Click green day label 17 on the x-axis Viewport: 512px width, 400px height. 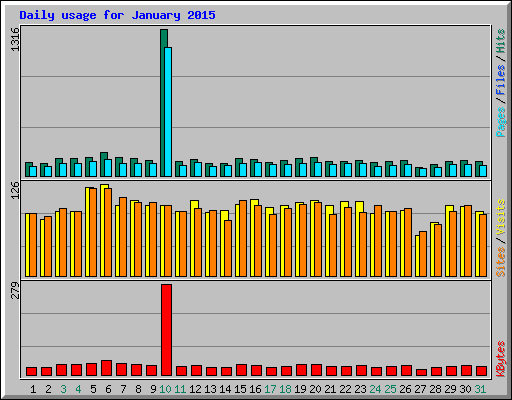pyautogui.click(x=270, y=389)
